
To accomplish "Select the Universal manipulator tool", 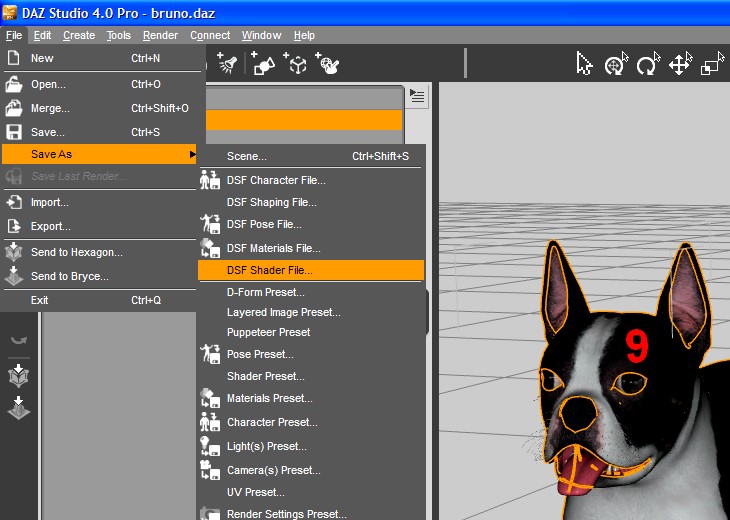I will (616, 64).
